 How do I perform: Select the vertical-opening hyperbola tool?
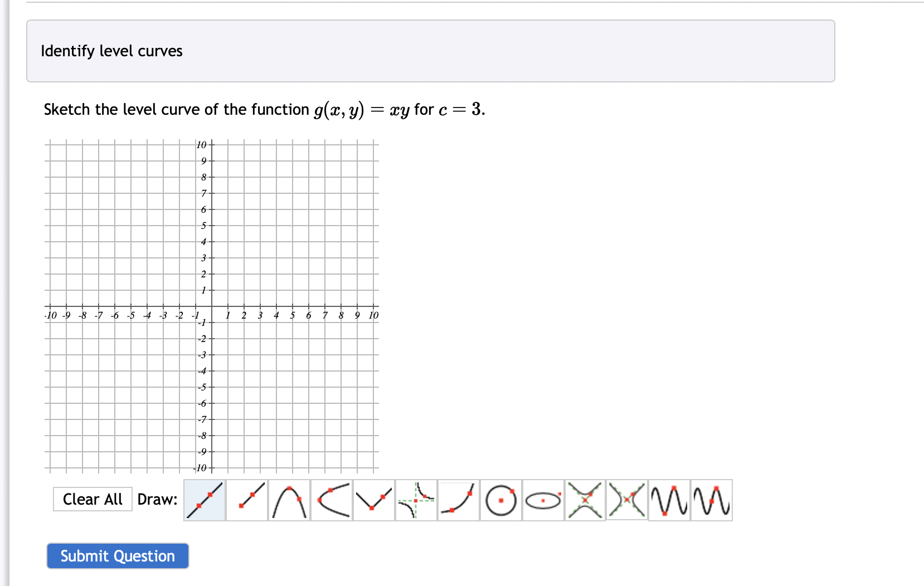click(585, 500)
